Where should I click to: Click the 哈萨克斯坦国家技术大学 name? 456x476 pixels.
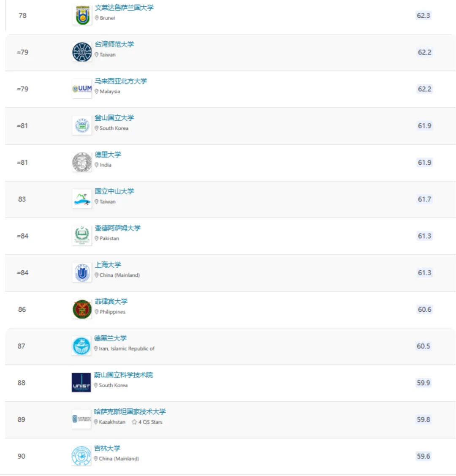[x=130, y=412]
